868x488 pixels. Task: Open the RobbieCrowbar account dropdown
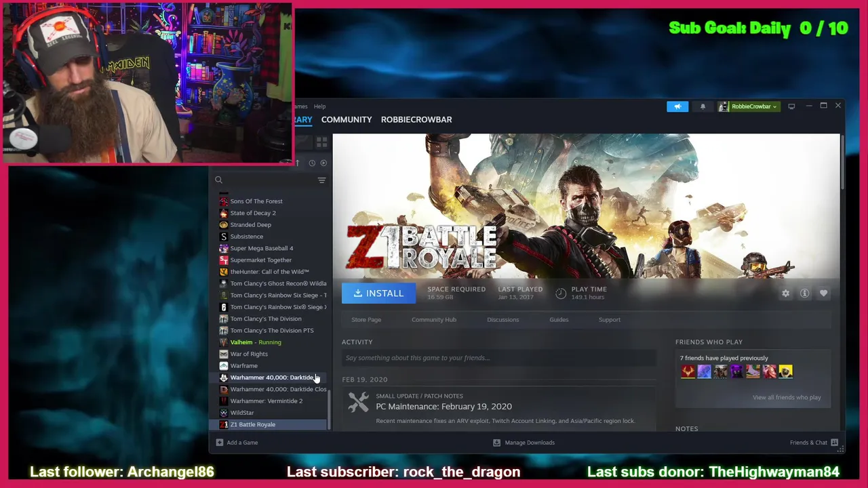coord(749,106)
